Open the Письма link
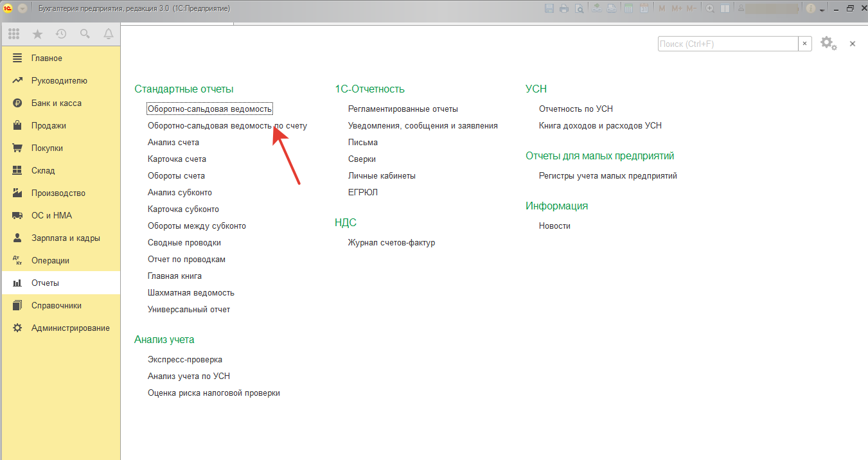 coord(363,142)
